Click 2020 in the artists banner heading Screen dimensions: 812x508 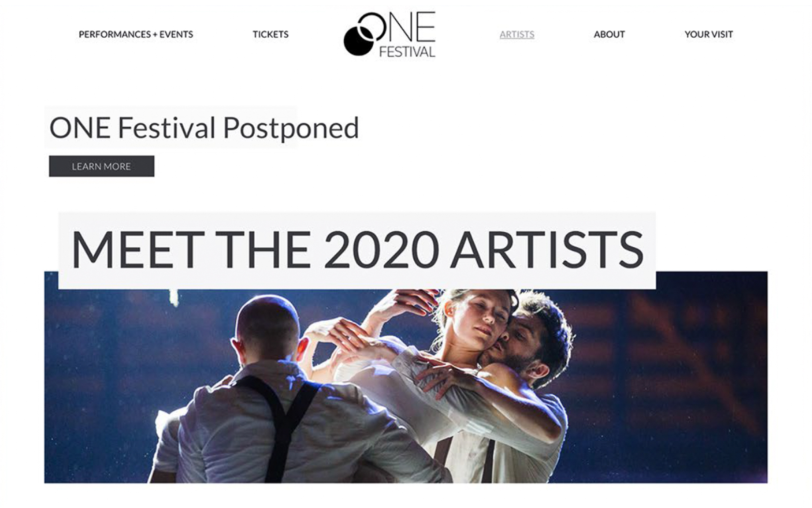(x=381, y=250)
